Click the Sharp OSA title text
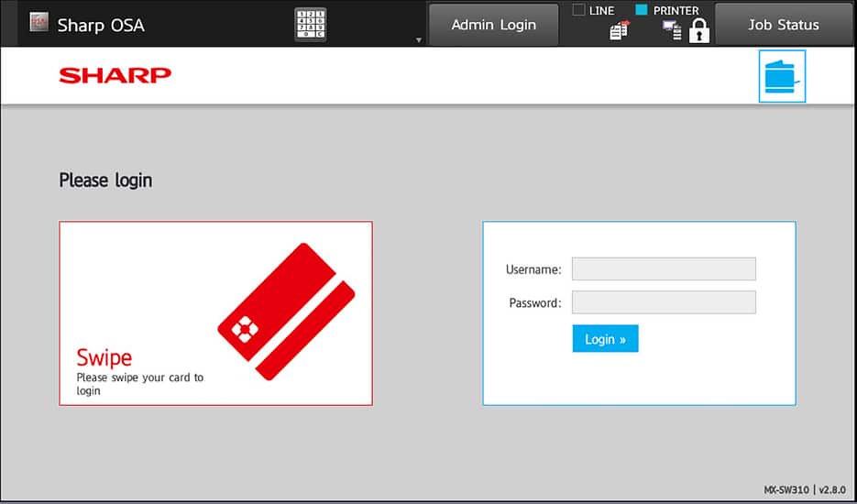The image size is (857, 504). click(x=101, y=25)
